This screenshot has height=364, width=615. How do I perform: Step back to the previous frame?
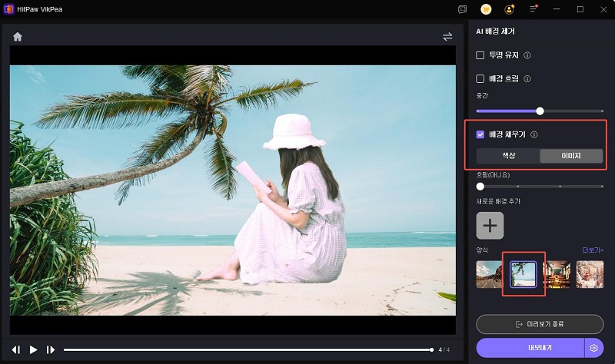16,349
